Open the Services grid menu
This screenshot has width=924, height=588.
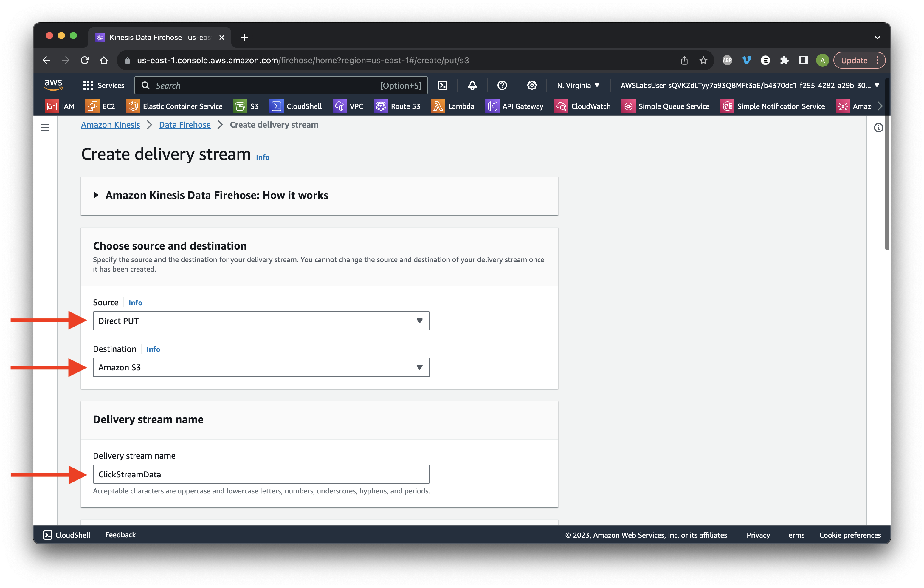(x=104, y=85)
